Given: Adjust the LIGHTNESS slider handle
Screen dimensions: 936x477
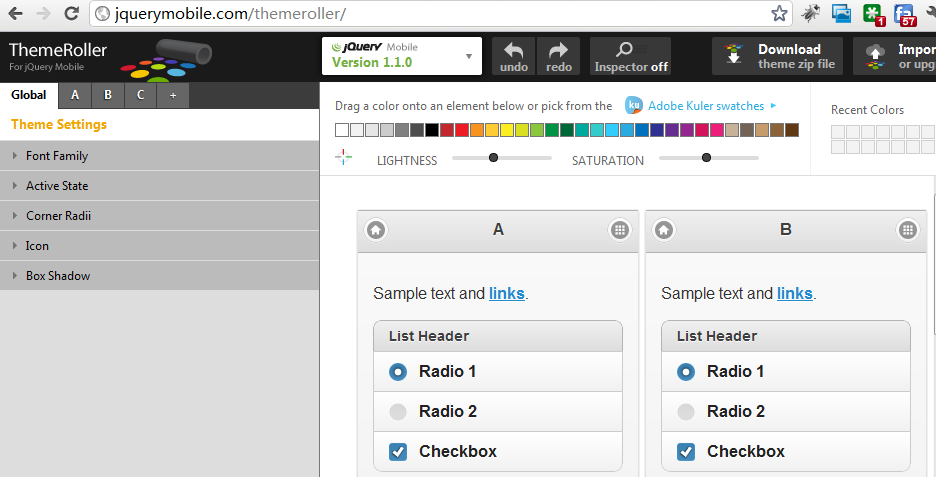Looking at the screenshot, I should click(x=493, y=158).
